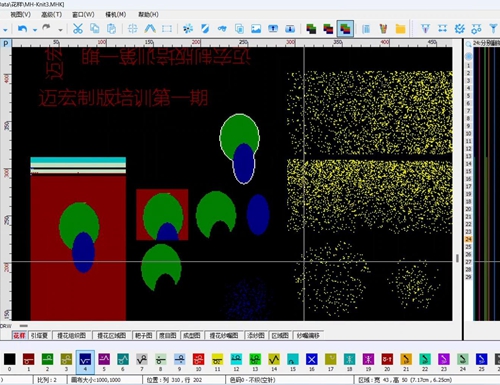Click the Paste clipboard icon
Viewport: 500px width, 385px height.
tap(111, 29)
